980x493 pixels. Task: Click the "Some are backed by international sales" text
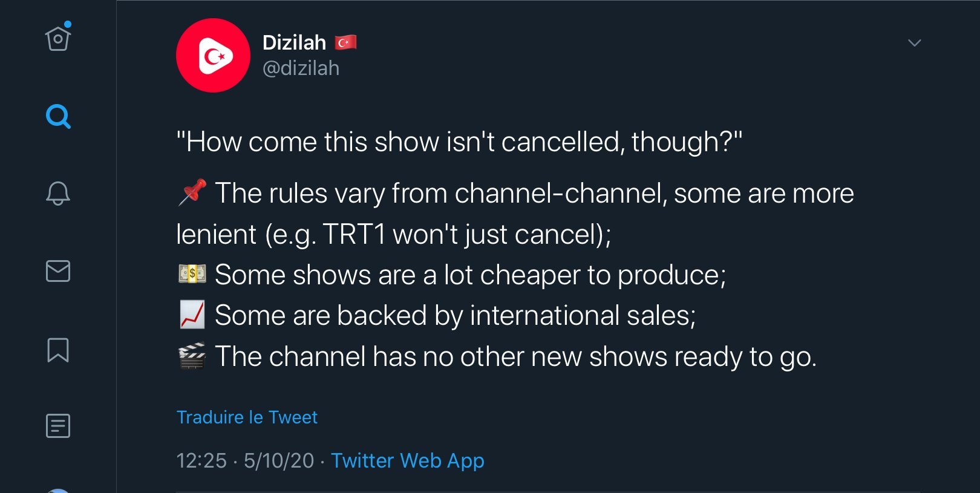coord(455,316)
